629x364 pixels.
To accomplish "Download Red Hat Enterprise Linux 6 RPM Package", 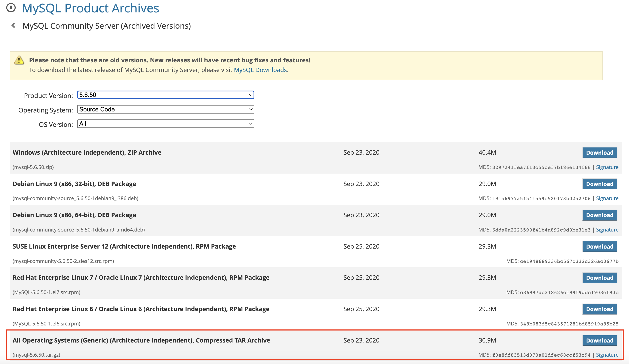I will click(x=600, y=309).
